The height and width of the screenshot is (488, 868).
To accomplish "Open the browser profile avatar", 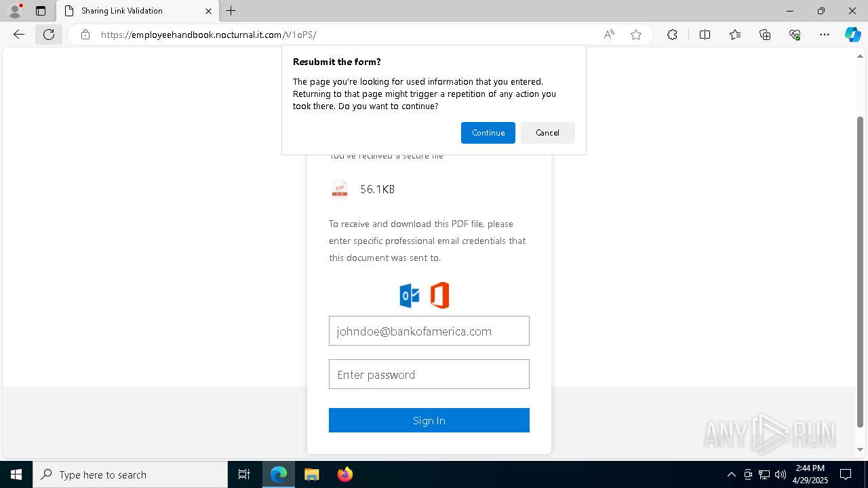I will [15, 11].
